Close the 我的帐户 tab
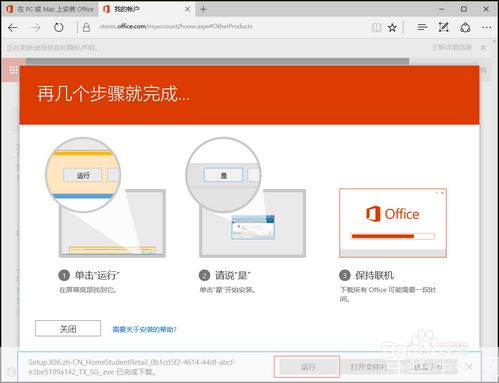The width and height of the screenshot is (499, 383). point(188,9)
